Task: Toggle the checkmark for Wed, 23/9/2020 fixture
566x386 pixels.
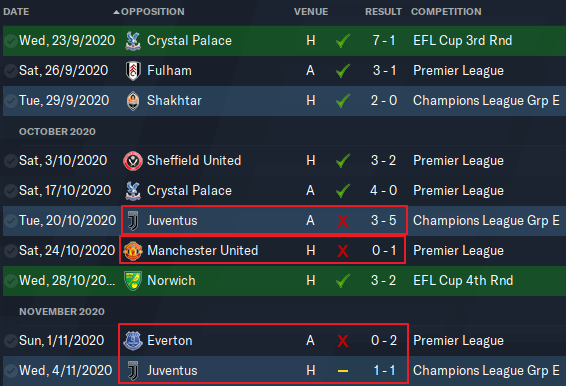Action: pos(11,41)
